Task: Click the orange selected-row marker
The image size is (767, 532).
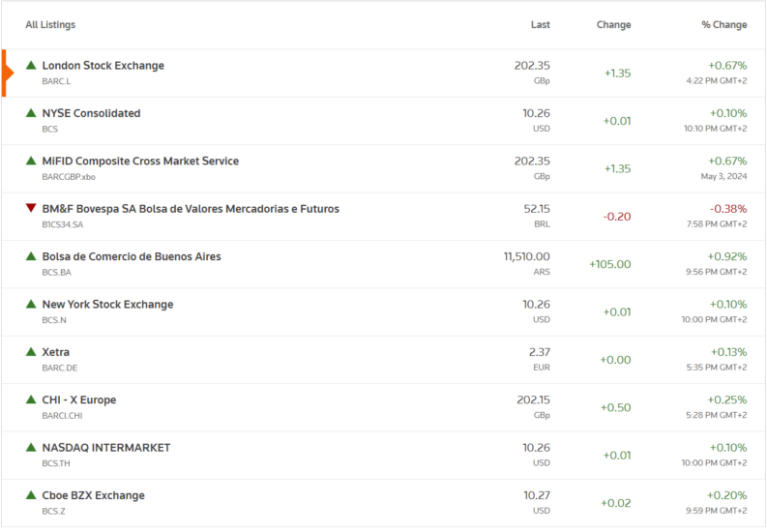Action: point(6,74)
